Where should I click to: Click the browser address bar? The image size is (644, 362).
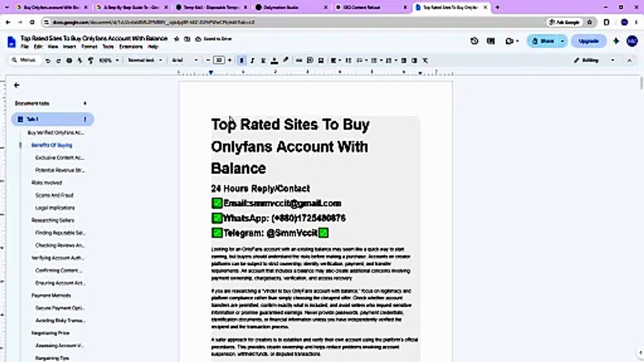(x=292, y=22)
